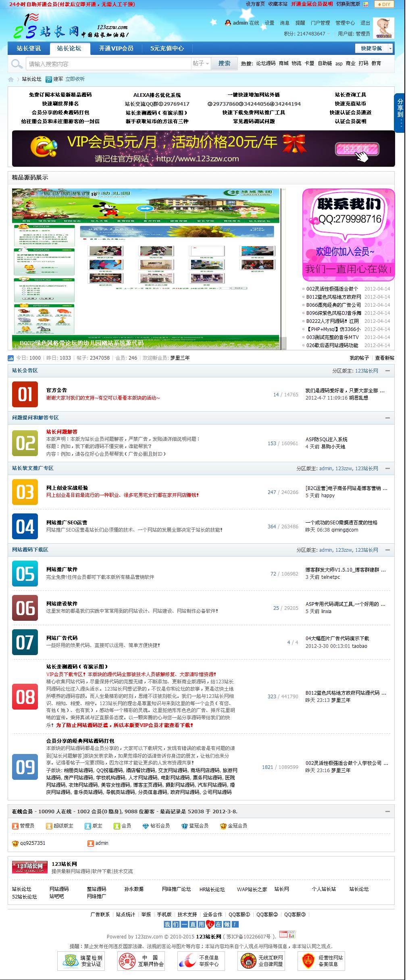Open 5元充值中心 tab

pyautogui.click(x=167, y=48)
